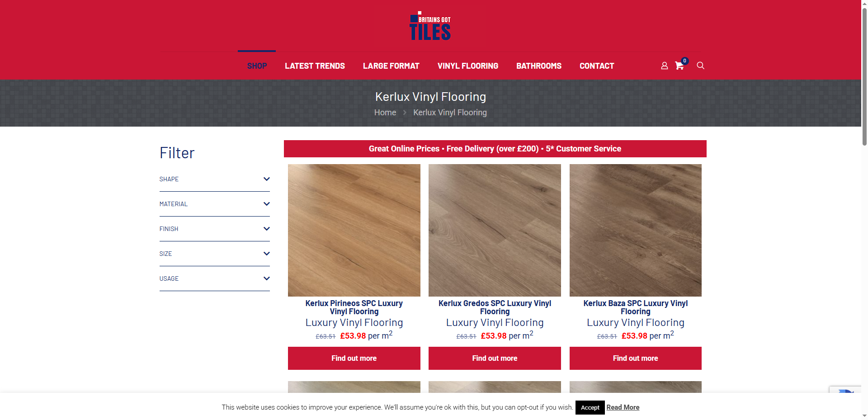Open the BATHROOMS menu item
This screenshot has width=868, height=420.
coord(539,66)
